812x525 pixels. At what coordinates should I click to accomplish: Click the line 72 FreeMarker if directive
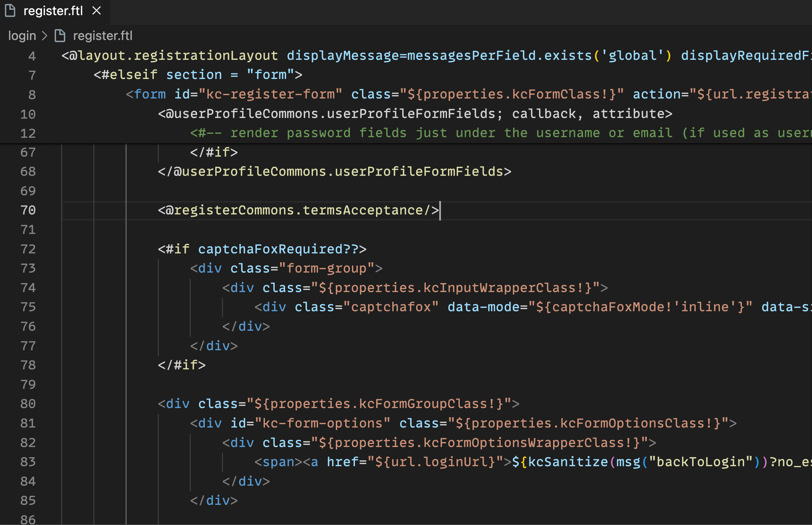click(261, 249)
